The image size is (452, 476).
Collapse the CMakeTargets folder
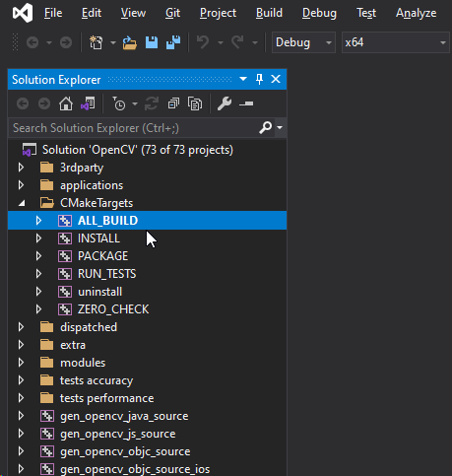22,203
